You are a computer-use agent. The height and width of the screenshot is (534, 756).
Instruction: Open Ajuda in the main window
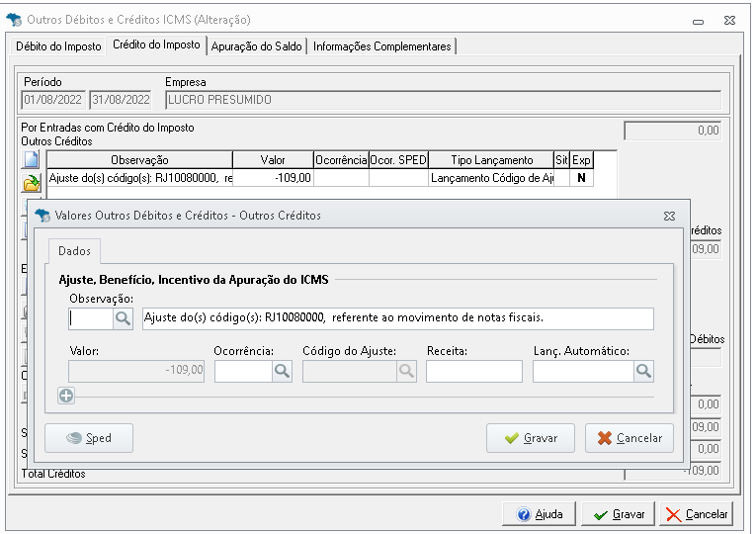coord(539,514)
